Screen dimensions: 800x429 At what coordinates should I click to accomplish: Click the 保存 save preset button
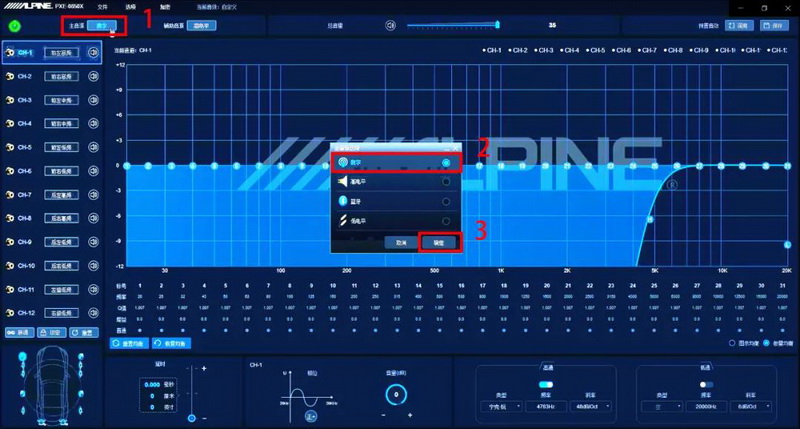coord(774,25)
